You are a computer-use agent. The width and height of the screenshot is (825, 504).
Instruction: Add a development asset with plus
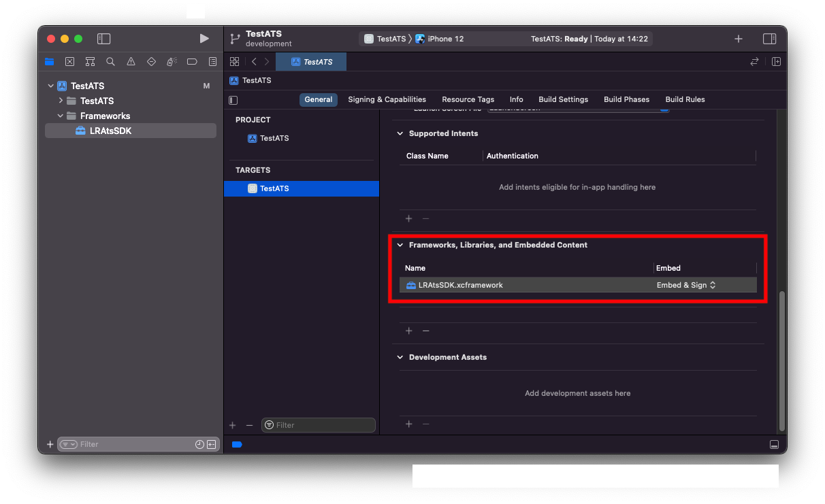[409, 424]
